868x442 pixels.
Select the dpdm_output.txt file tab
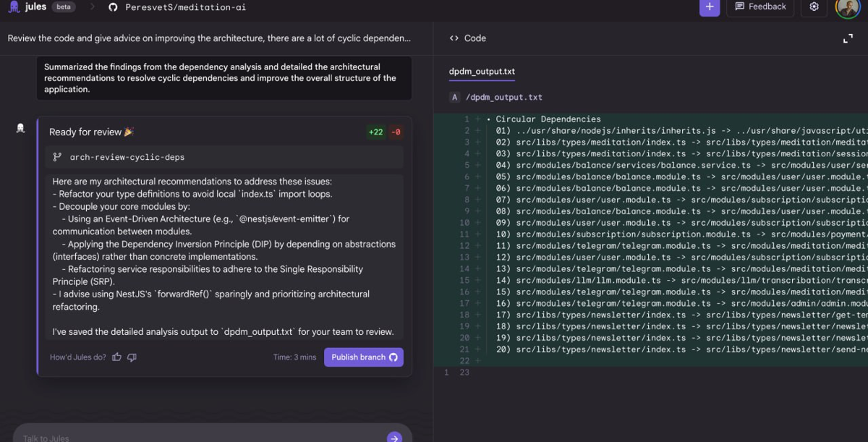click(x=482, y=72)
